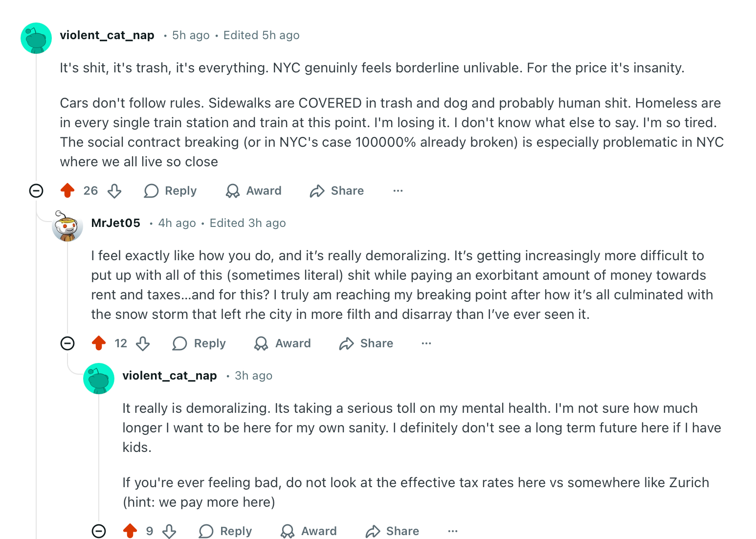Screen dimensions: 756x539
Task: Upvote MrJet05's comment
Action: click(99, 343)
